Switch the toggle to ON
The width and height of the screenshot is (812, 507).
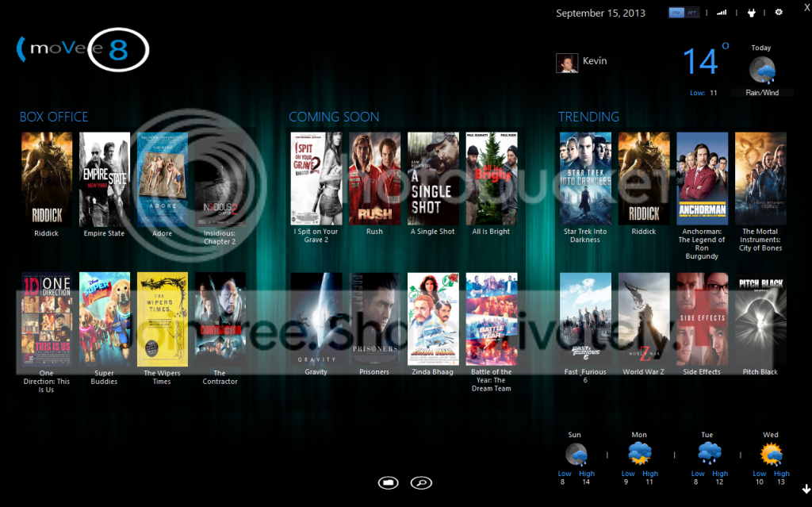(x=676, y=13)
